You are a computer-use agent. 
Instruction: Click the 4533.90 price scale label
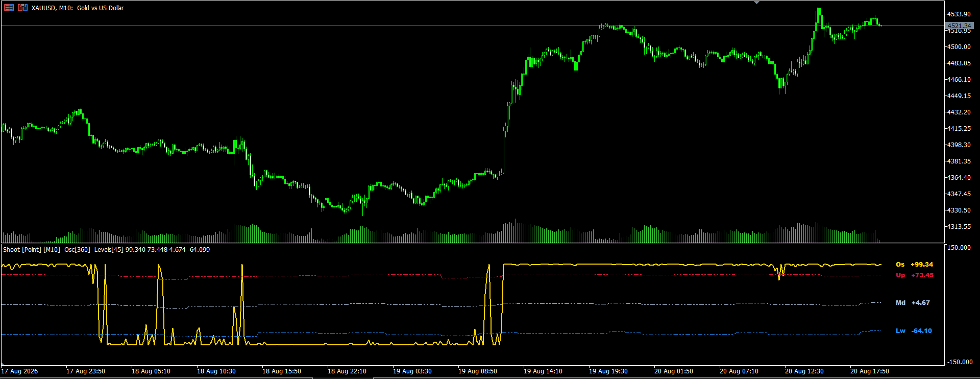[x=959, y=14]
